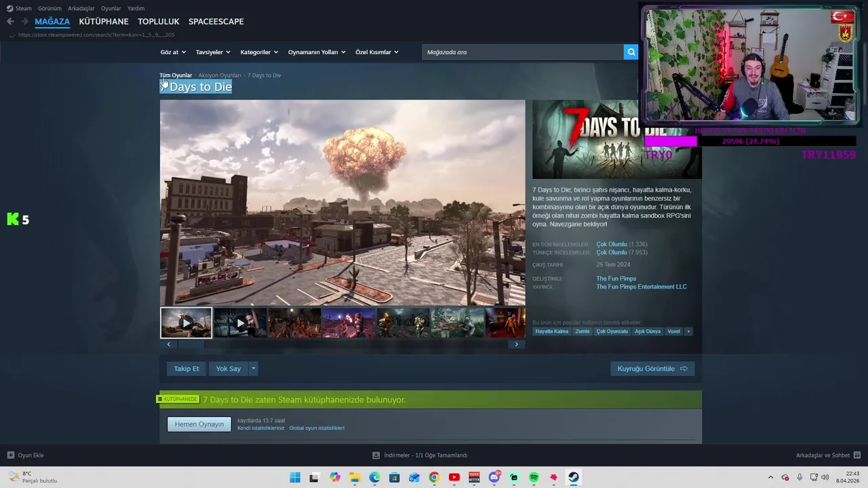The image size is (868, 488).
Task: Add more tags with the plus button
Action: pos(688,331)
